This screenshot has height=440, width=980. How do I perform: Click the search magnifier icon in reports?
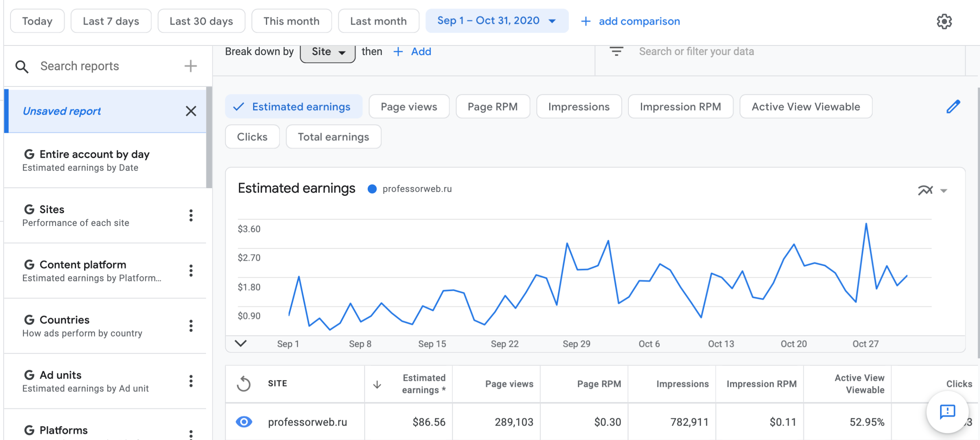tap(22, 66)
